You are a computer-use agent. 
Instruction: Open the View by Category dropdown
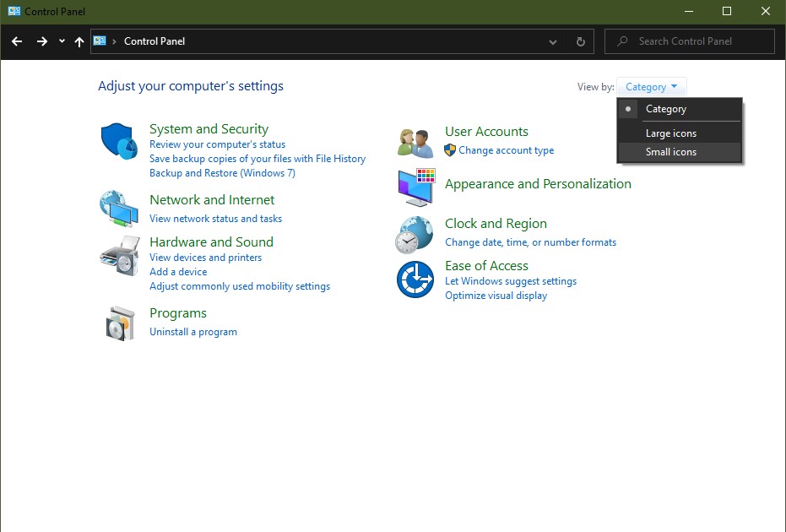[x=651, y=87]
